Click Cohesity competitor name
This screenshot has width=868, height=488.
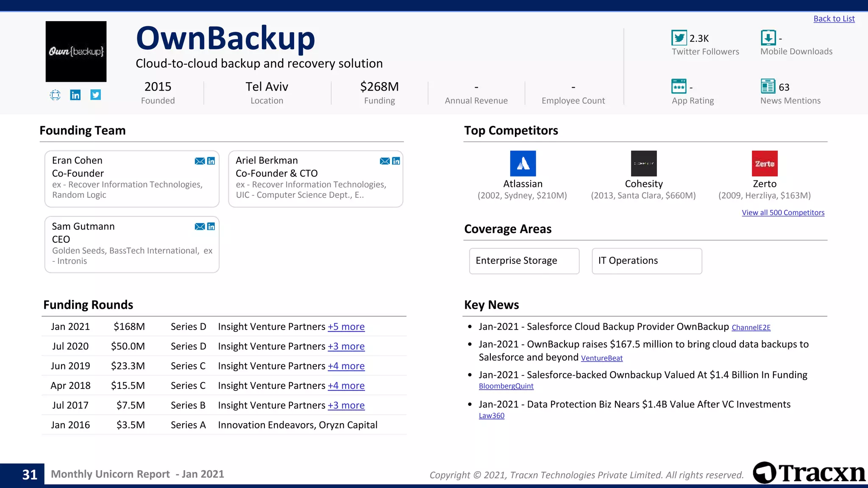(644, 184)
